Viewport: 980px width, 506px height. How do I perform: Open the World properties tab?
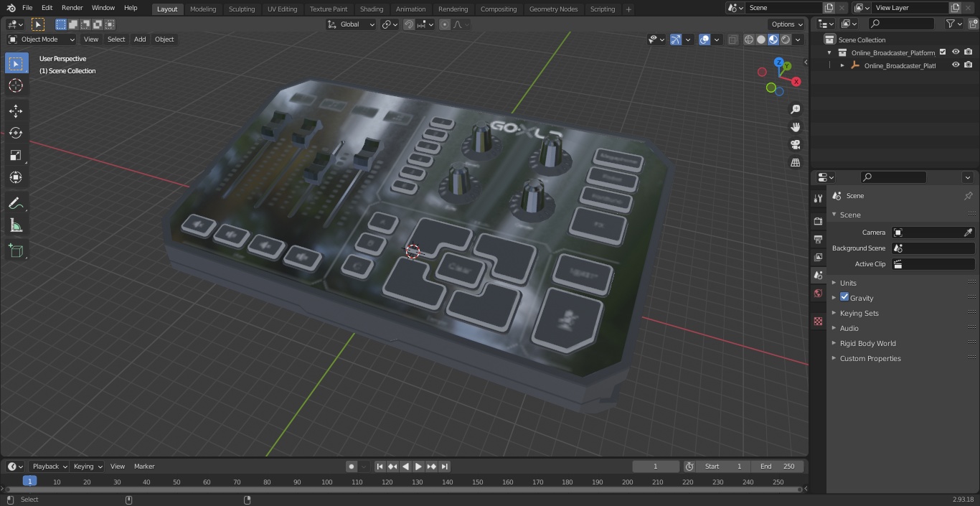pyautogui.click(x=818, y=293)
